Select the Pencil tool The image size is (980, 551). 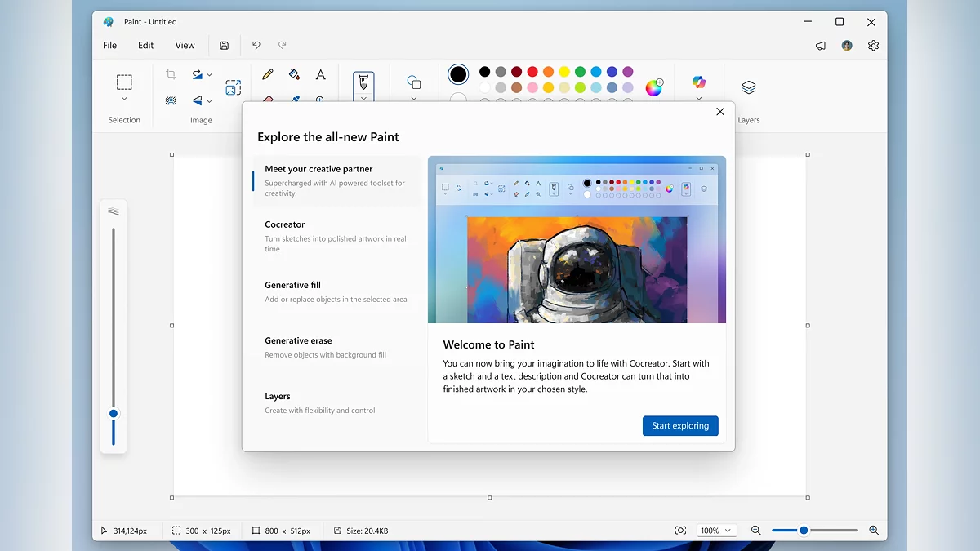coord(268,74)
